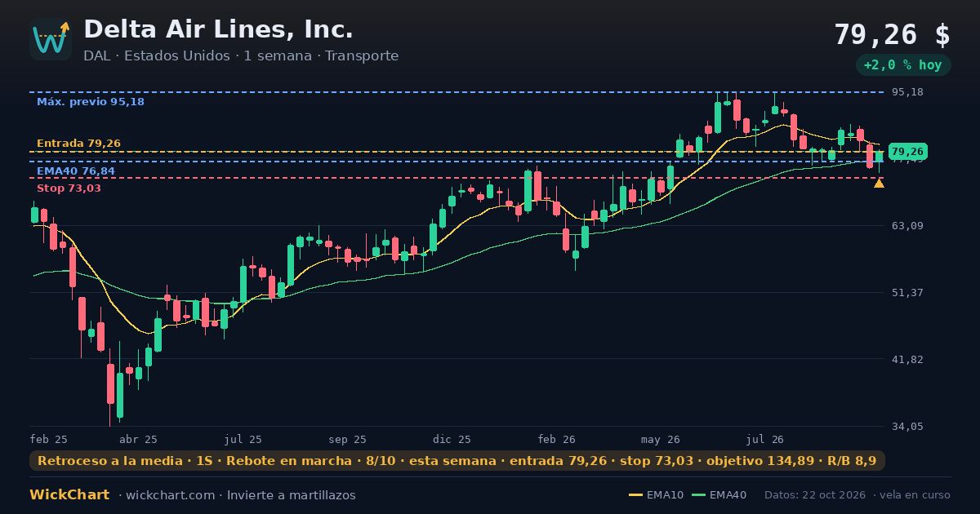The image size is (980, 514).
Task: Click the 'Máx. previo 95,18' label
Action: (x=91, y=102)
